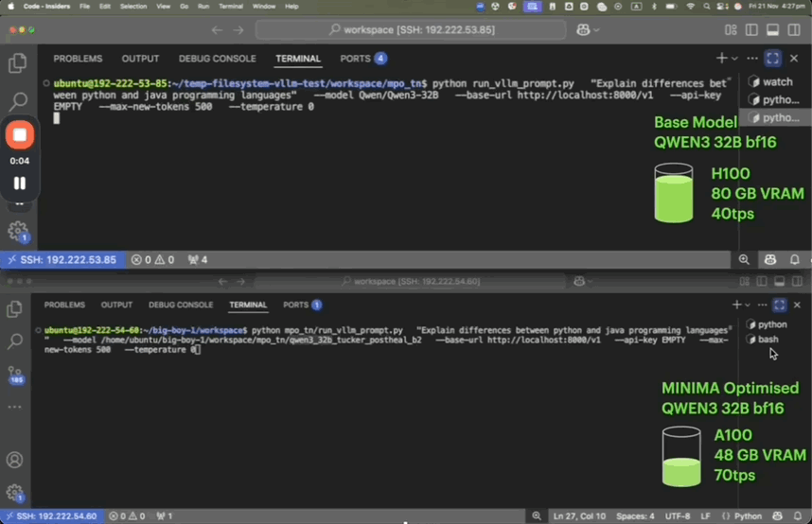The height and width of the screenshot is (524, 812).
Task: Expand the Copilot dropdown chevron in the top title bar
Action: click(x=596, y=30)
